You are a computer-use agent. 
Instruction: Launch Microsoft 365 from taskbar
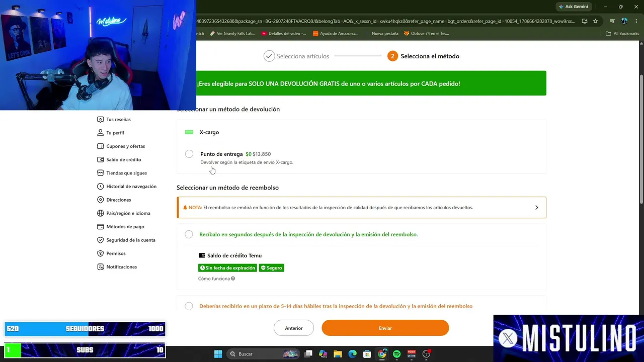point(323,354)
